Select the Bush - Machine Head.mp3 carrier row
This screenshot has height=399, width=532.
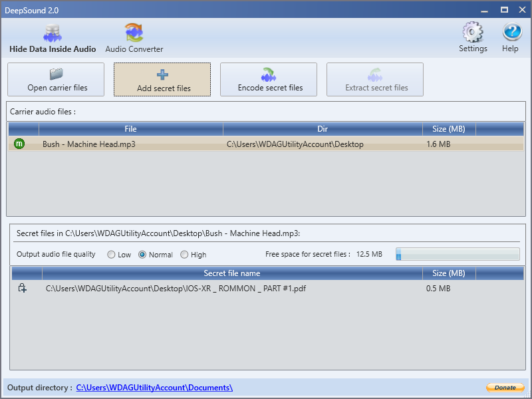pos(266,144)
